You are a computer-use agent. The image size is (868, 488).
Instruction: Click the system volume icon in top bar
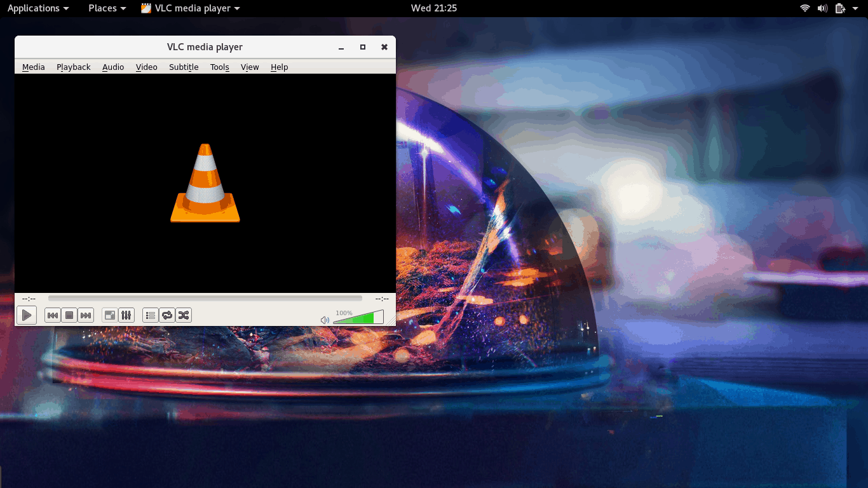pyautogui.click(x=823, y=8)
